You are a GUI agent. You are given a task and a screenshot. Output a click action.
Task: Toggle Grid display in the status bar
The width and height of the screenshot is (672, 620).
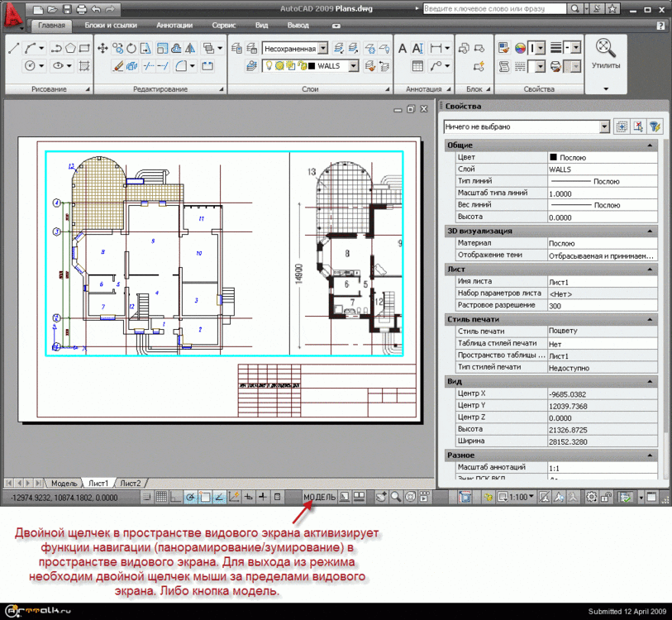(x=161, y=497)
